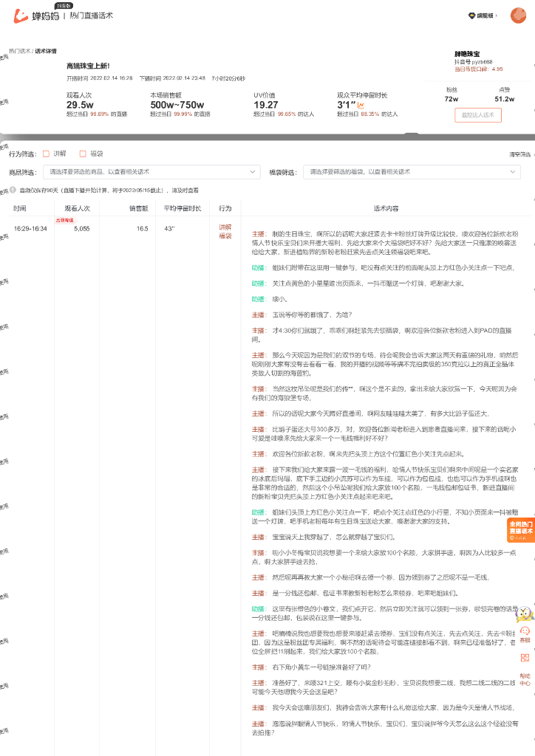Open the 福袋筛选 lucky bag dropdown
This screenshot has height=756, width=535.
coord(412,172)
